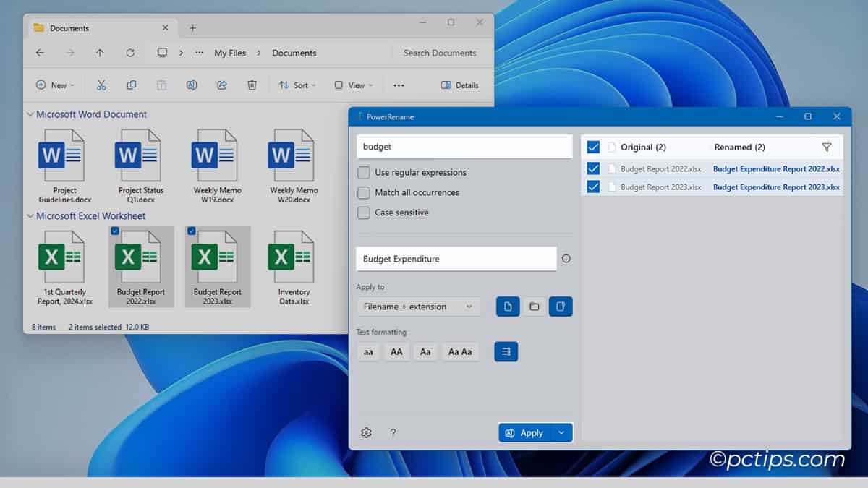The height and width of the screenshot is (488, 868).
Task: Select Project Status Q1.docx file
Action: coord(141,166)
